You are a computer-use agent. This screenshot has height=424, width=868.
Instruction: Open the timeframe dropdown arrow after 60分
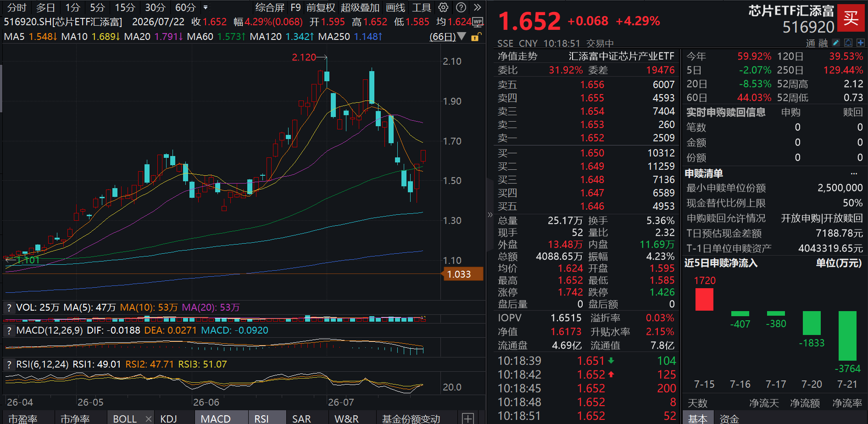206,8
